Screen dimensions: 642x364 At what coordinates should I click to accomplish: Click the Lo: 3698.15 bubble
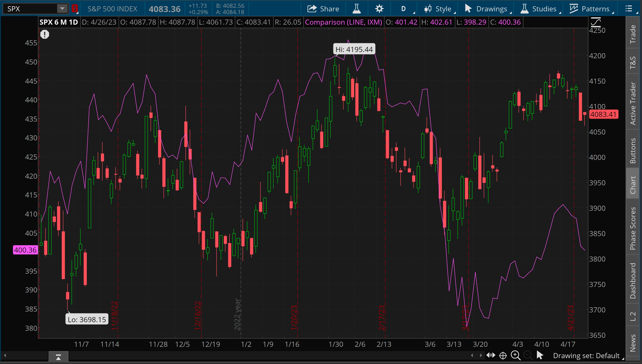[87, 319]
